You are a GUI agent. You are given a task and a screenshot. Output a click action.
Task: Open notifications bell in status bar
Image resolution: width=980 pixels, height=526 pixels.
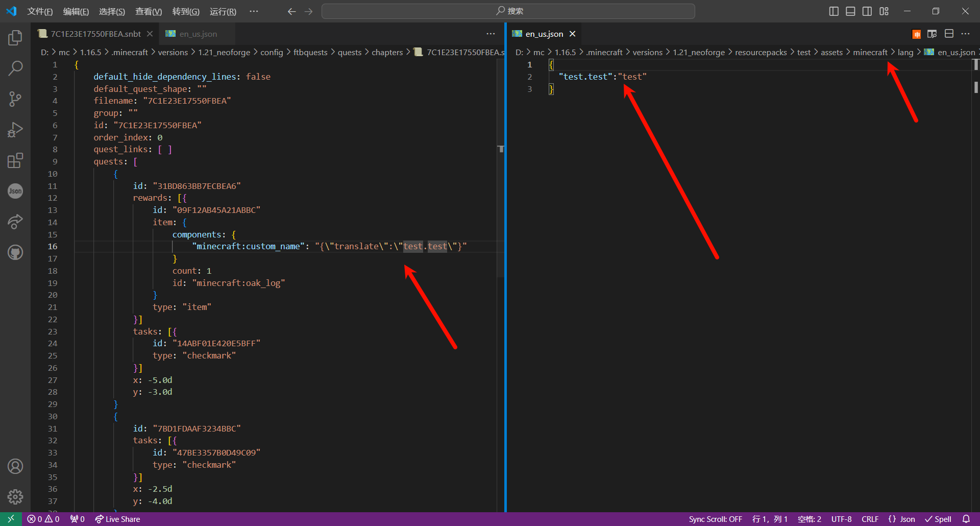(966, 519)
